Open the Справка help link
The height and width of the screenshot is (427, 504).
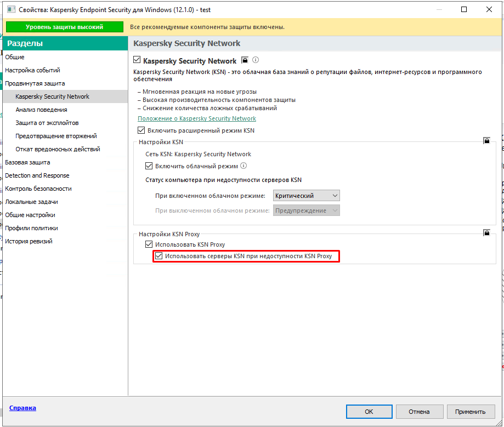coord(22,408)
